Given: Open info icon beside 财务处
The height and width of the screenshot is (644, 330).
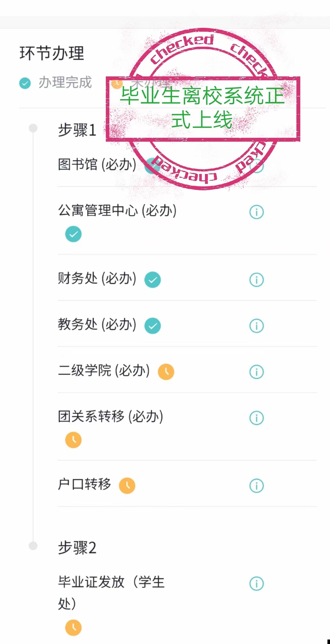Looking at the screenshot, I should [256, 280].
